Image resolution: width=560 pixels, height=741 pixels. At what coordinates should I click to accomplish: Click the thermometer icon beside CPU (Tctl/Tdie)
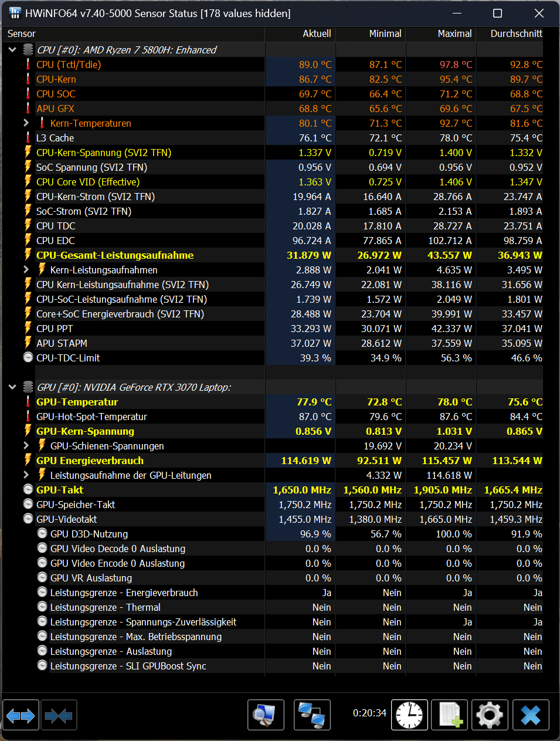(x=28, y=65)
